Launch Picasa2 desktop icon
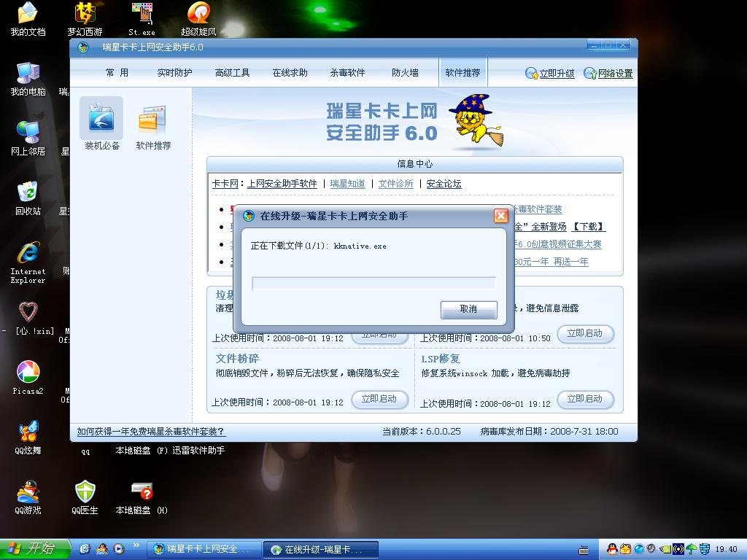Image resolution: width=747 pixels, height=560 pixels. 28,378
